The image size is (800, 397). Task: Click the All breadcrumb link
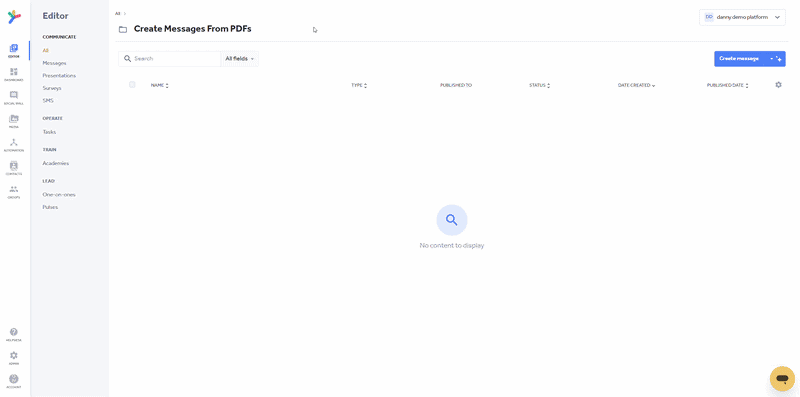tap(118, 13)
